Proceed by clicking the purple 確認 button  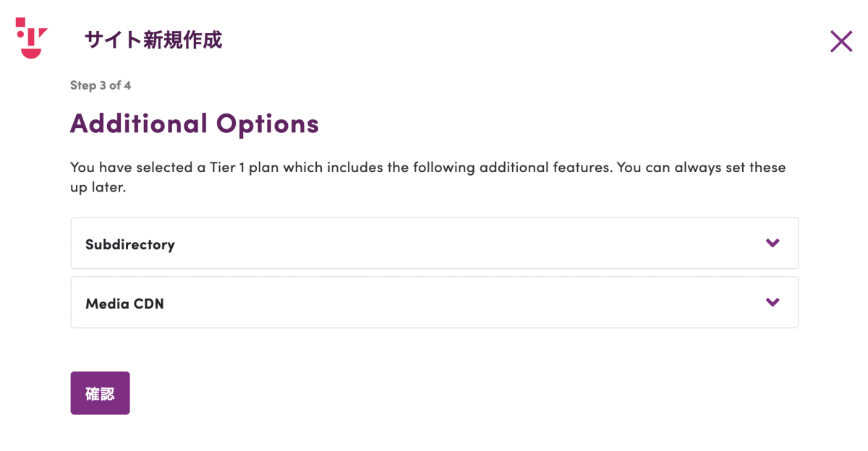100,393
